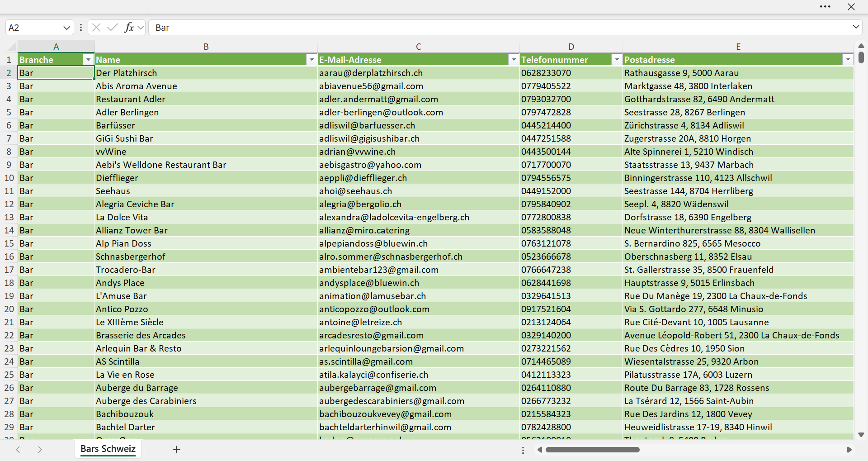Click cell Aebi's Welldone Restaurant Bar
Viewport: 868px width, 461px height.
206,165
